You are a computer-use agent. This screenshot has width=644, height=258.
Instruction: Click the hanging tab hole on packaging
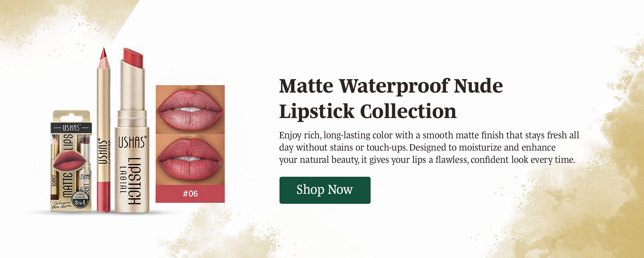click(71, 118)
